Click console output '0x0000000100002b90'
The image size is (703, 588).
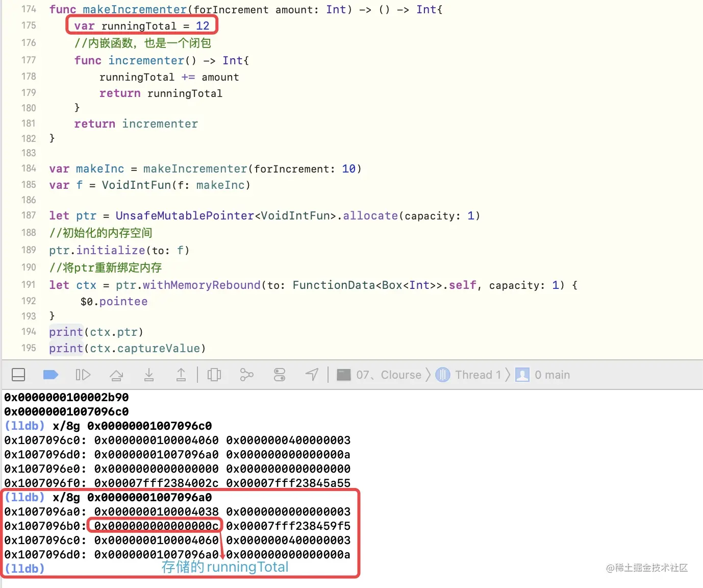point(66,397)
